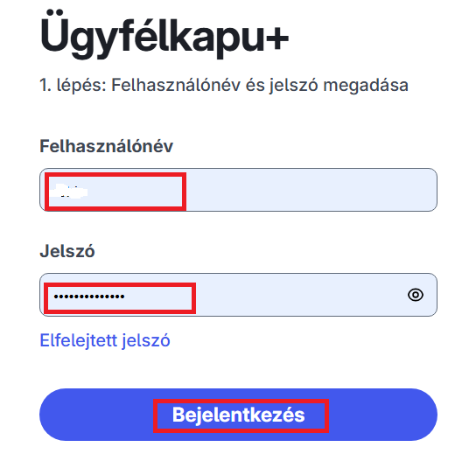Screen dimensions: 476x454
Task: Click the Jelszó field label
Action: tap(67, 251)
